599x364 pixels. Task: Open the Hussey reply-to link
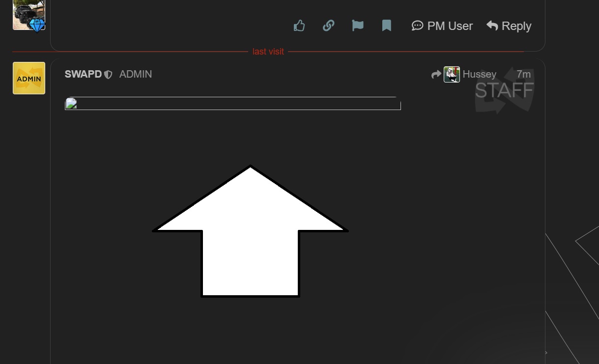point(480,74)
